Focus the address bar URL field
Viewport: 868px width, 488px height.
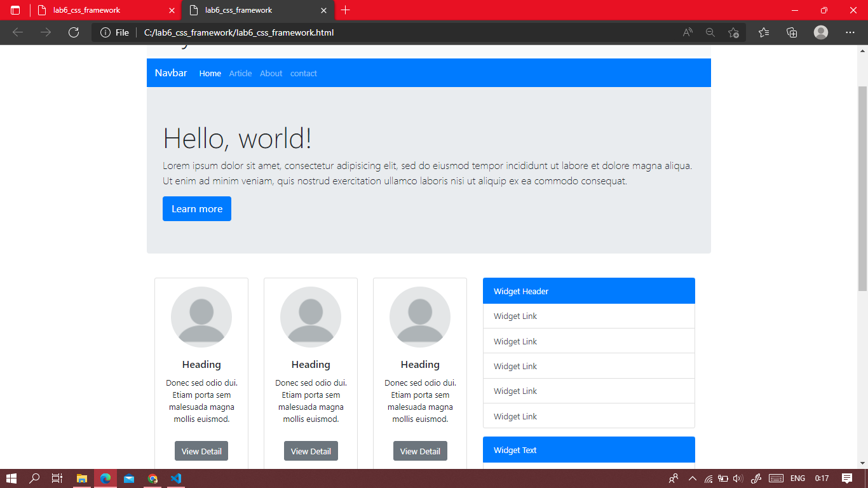pos(407,32)
